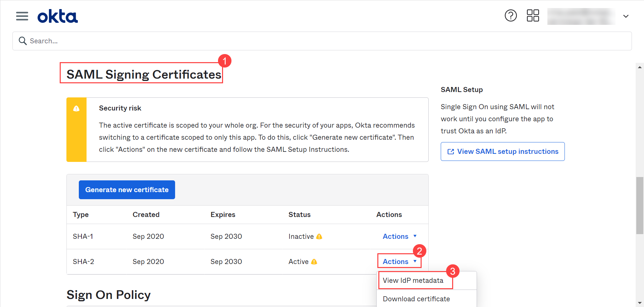Click the Okta logo

point(57,16)
